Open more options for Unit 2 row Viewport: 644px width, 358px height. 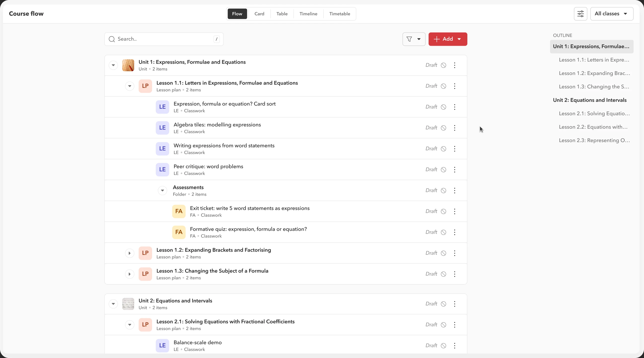point(454,304)
